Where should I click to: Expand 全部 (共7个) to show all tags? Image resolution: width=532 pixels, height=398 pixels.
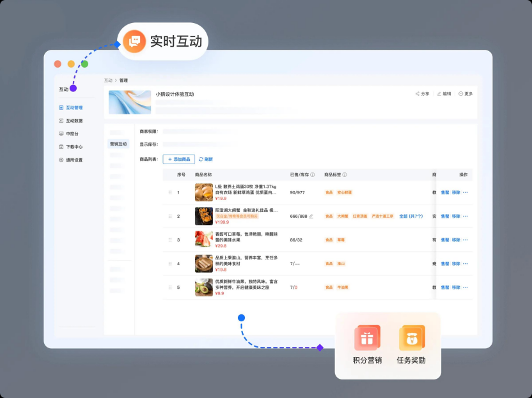point(411,216)
